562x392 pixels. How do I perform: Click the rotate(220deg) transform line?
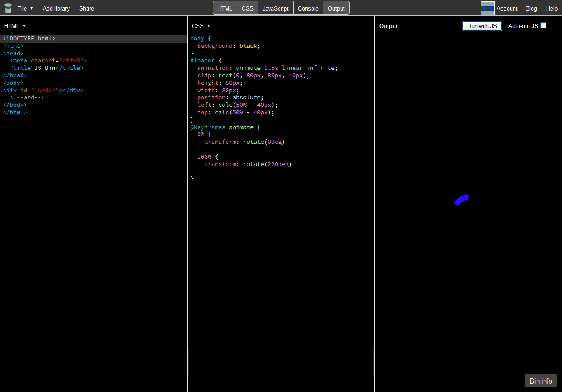tap(248, 164)
